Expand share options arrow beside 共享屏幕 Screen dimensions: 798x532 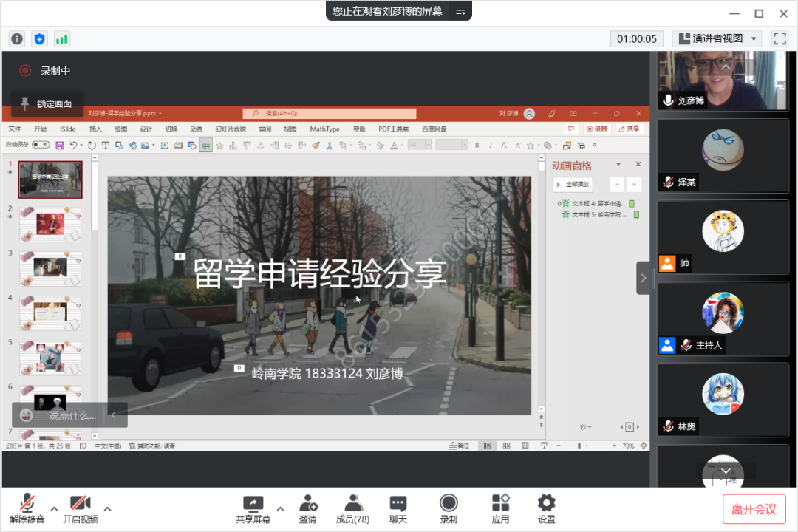click(x=280, y=508)
